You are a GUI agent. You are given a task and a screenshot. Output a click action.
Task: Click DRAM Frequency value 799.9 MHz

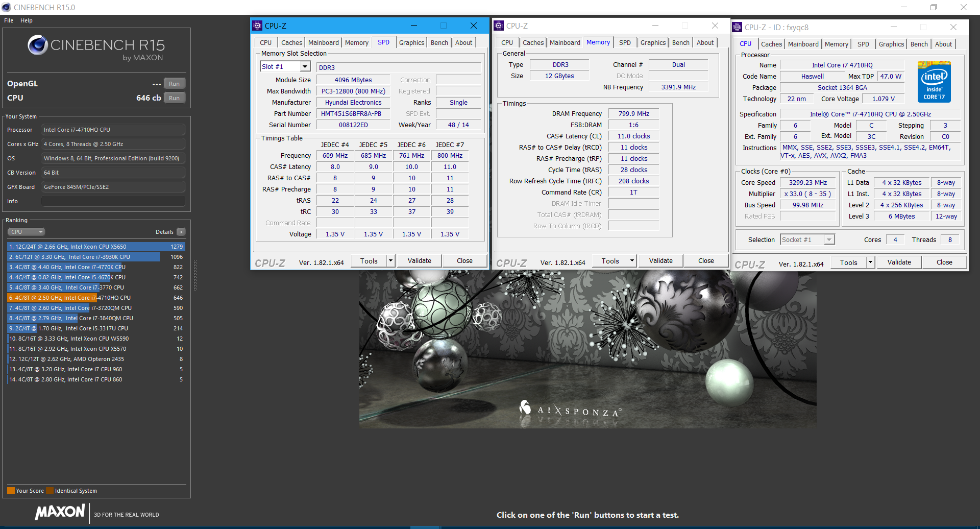tap(634, 113)
